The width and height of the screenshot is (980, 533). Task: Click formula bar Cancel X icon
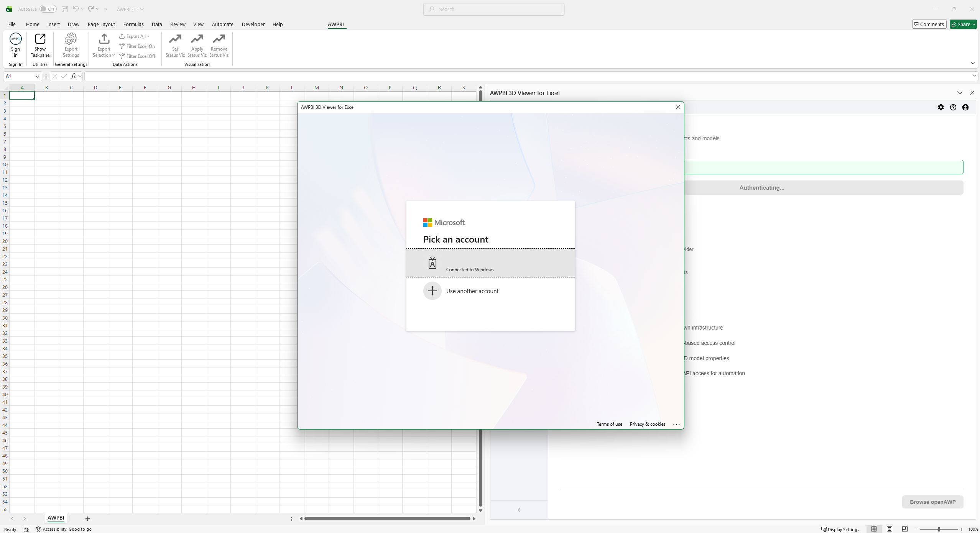click(x=55, y=76)
